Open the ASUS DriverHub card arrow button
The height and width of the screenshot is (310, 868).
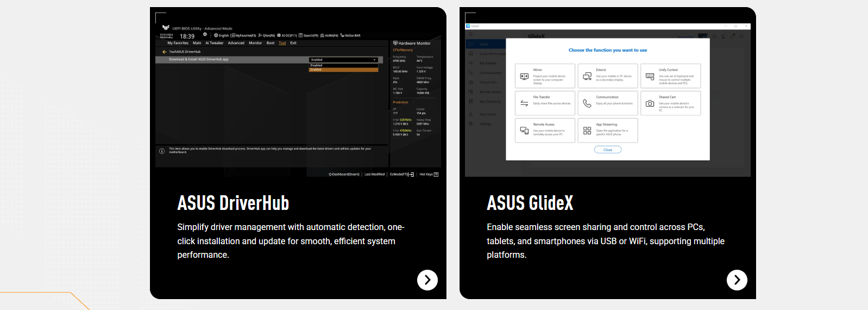click(x=427, y=280)
